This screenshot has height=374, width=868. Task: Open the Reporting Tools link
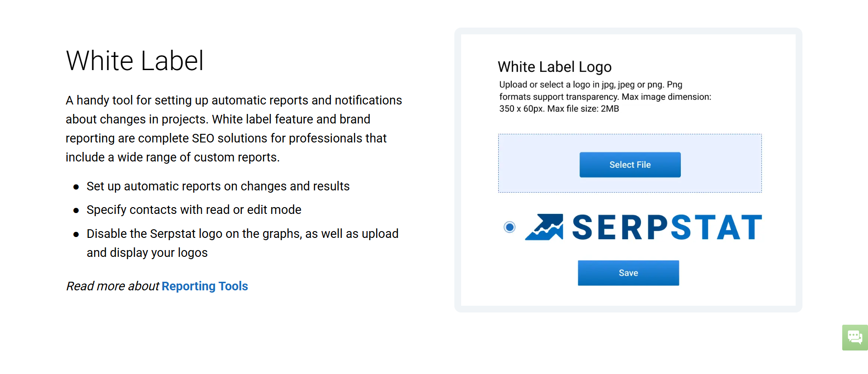(x=205, y=286)
